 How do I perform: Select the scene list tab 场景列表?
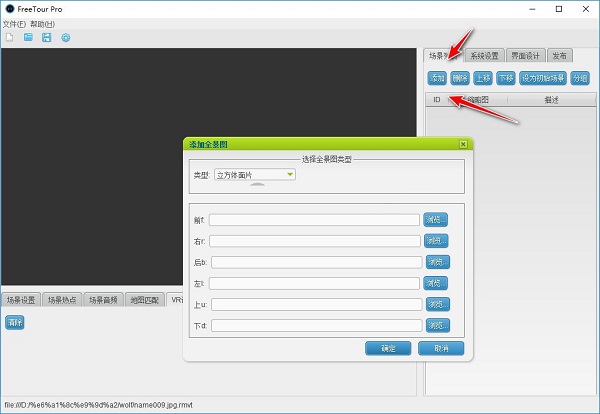point(443,56)
